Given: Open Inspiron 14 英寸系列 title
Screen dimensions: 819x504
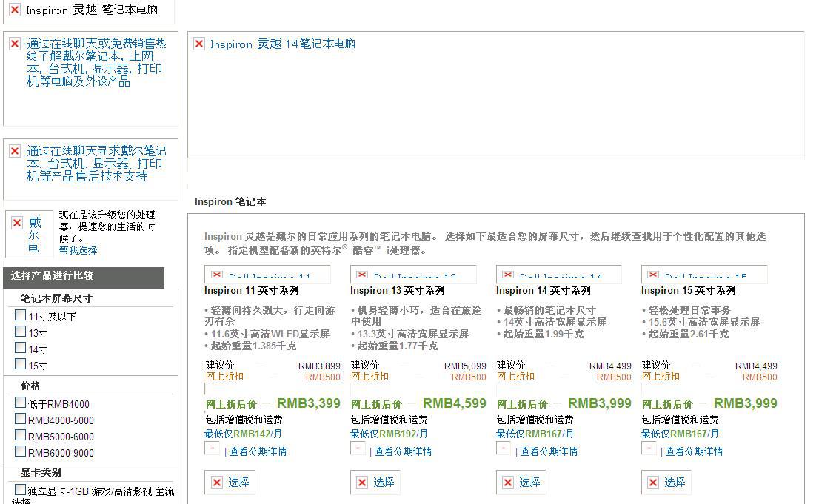Looking at the screenshot, I should [x=543, y=290].
